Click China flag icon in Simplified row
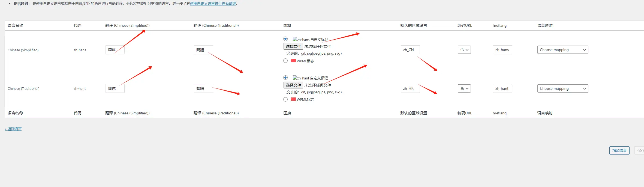The width and height of the screenshot is (644, 187). [293, 61]
